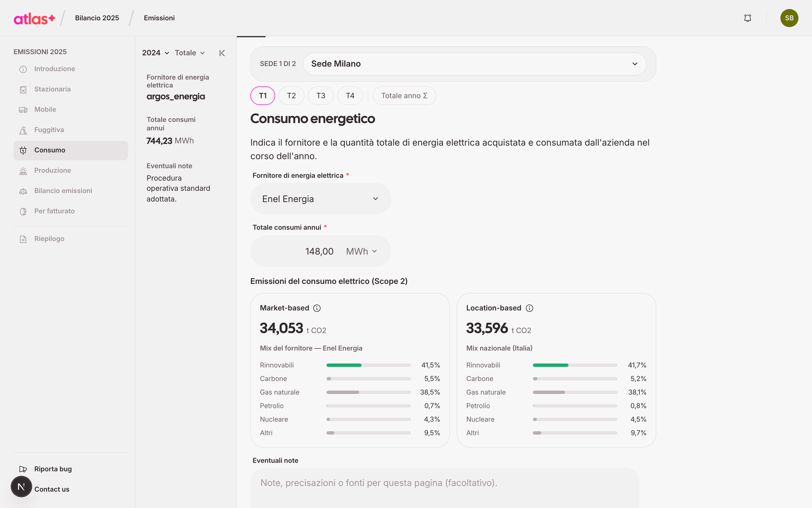This screenshot has width=812, height=508.
Task: Click the Bilancio 2025 breadcrumb
Action: coord(97,18)
